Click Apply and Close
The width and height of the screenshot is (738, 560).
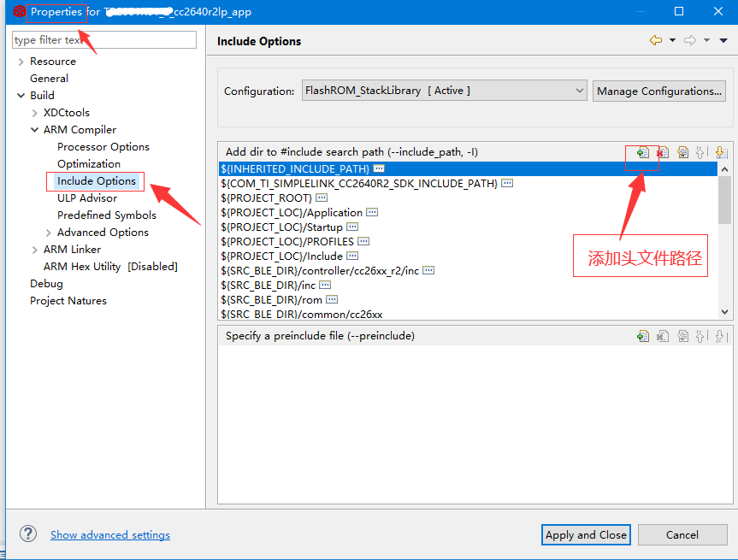coord(586,534)
